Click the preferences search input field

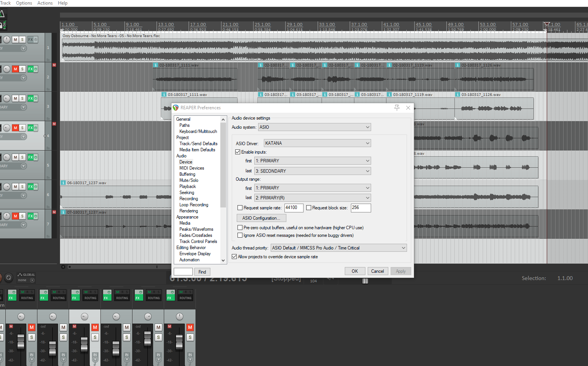(183, 272)
